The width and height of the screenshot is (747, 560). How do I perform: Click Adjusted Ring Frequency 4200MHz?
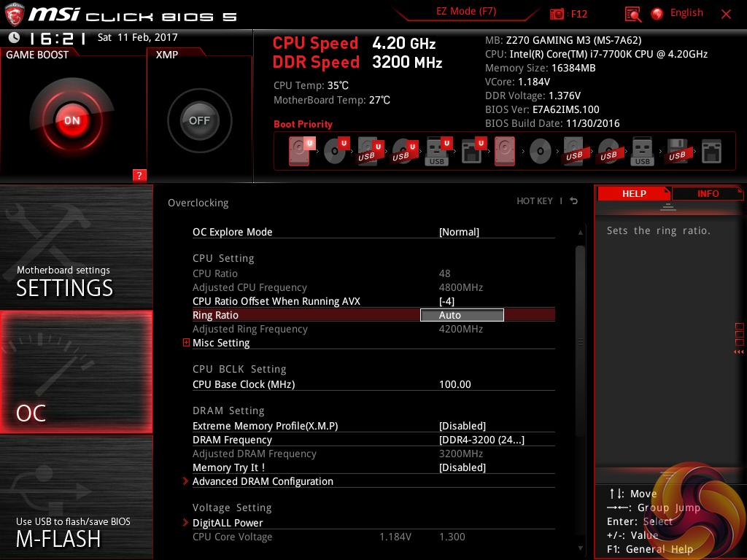point(461,329)
